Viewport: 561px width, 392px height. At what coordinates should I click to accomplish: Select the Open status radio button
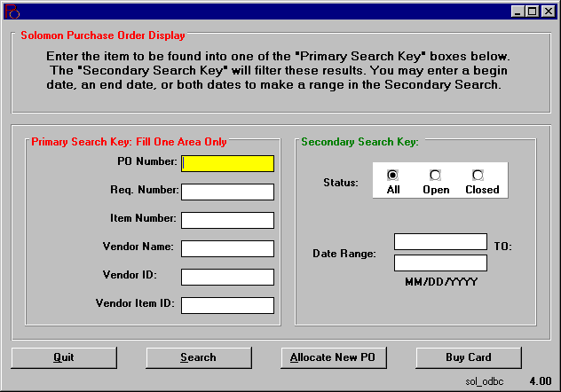click(x=435, y=176)
